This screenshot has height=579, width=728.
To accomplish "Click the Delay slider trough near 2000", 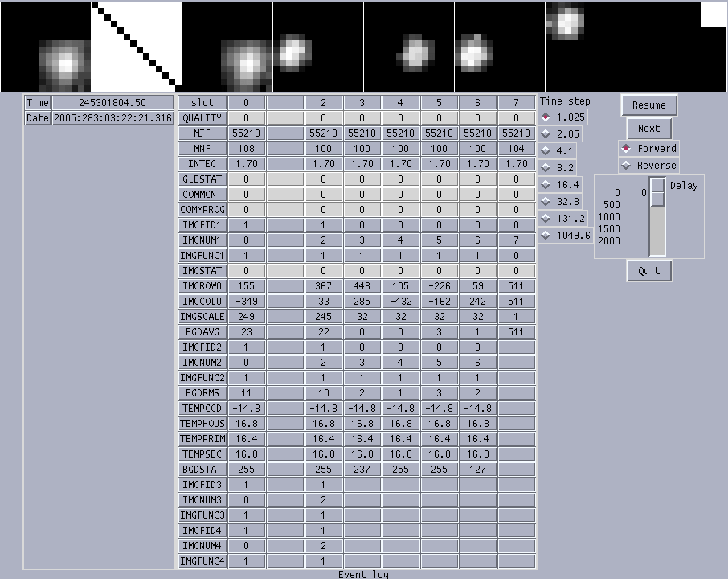I will [x=657, y=241].
